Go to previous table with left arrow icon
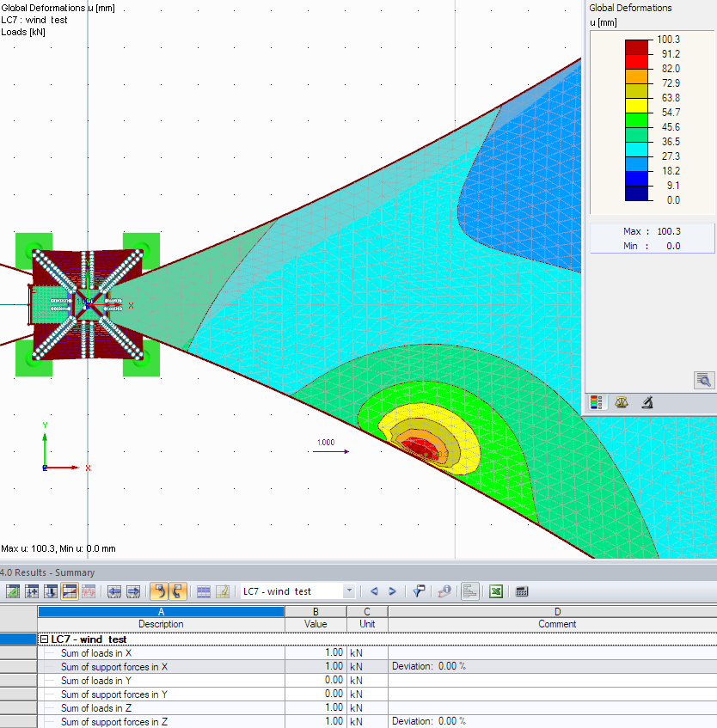 pos(114,591)
